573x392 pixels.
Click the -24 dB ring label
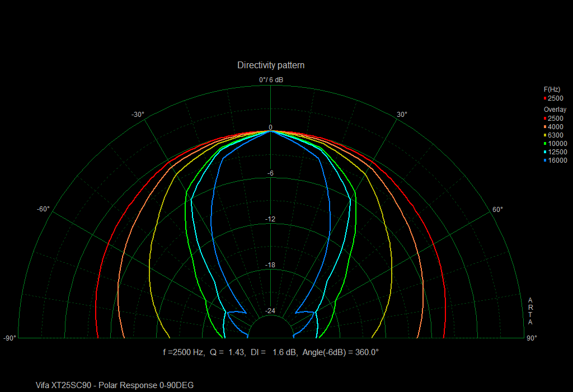pyautogui.click(x=270, y=311)
